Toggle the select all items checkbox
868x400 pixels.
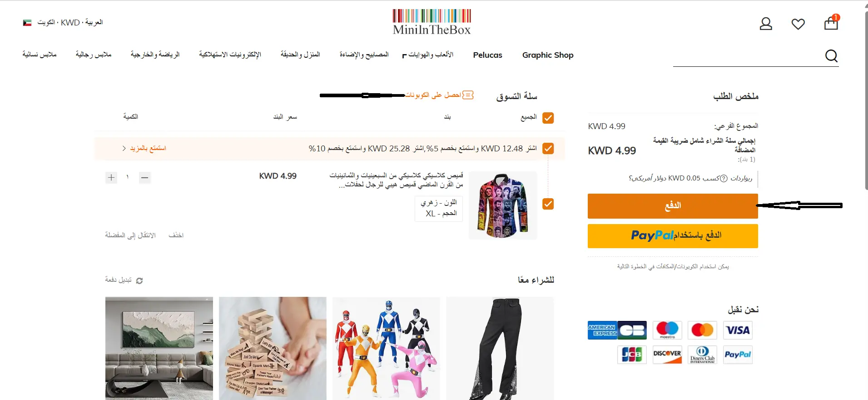(x=548, y=118)
